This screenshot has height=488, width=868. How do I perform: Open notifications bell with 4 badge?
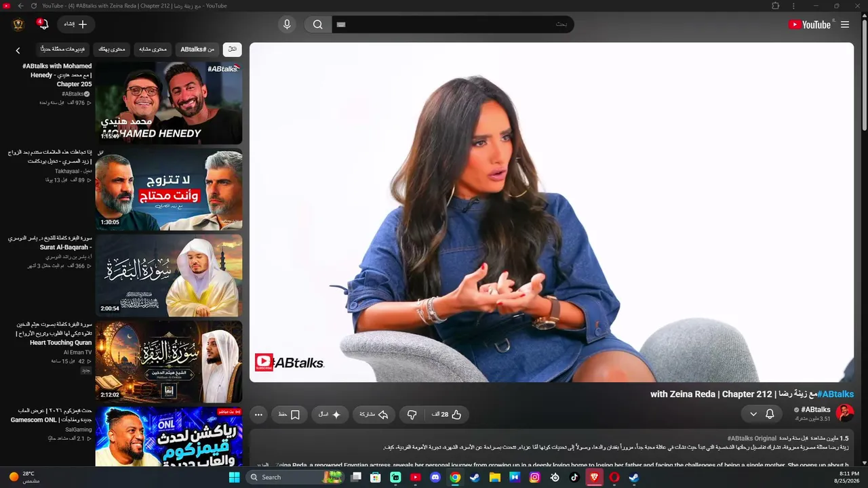click(43, 24)
